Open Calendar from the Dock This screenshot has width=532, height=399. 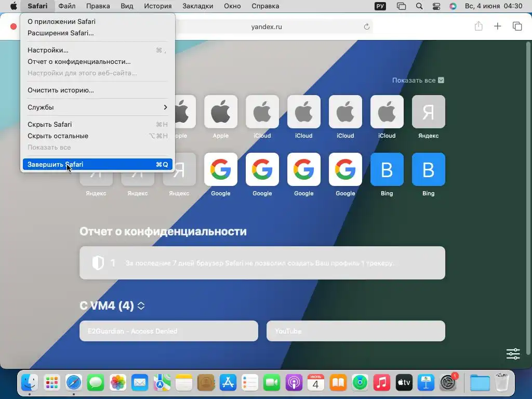coord(316,383)
